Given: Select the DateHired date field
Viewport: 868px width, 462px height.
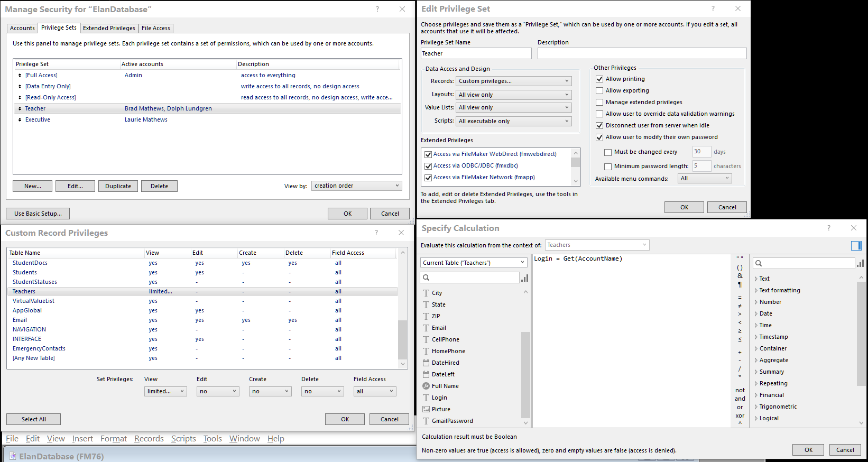Looking at the screenshot, I should (x=445, y=363).
